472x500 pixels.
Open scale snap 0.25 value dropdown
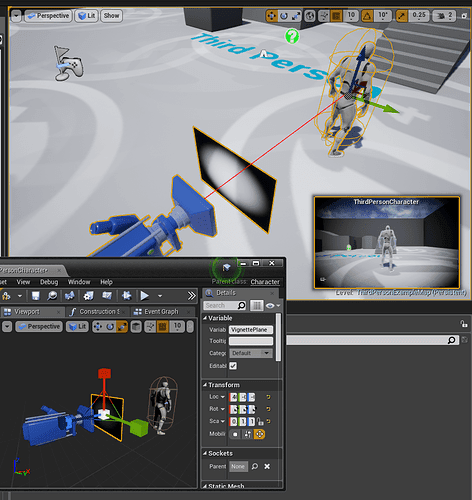419,16
